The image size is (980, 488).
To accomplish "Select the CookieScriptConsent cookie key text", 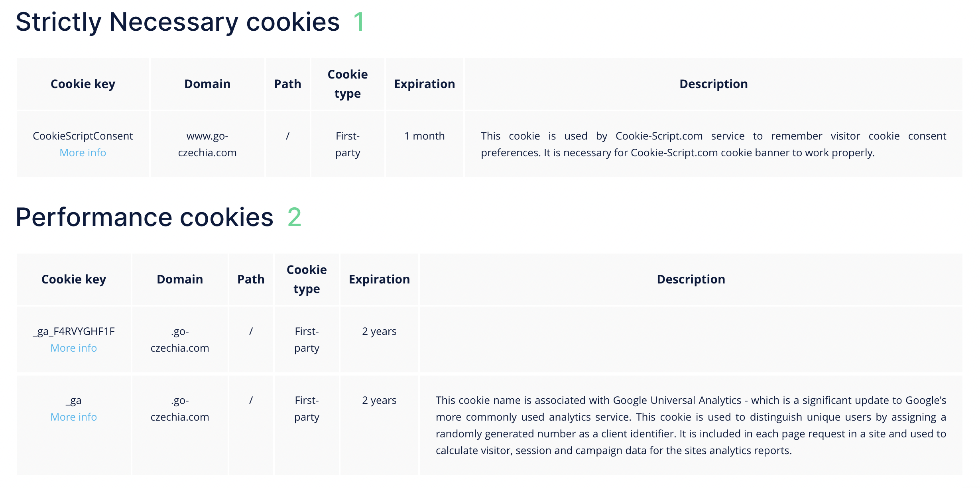I will coord(83,136).
